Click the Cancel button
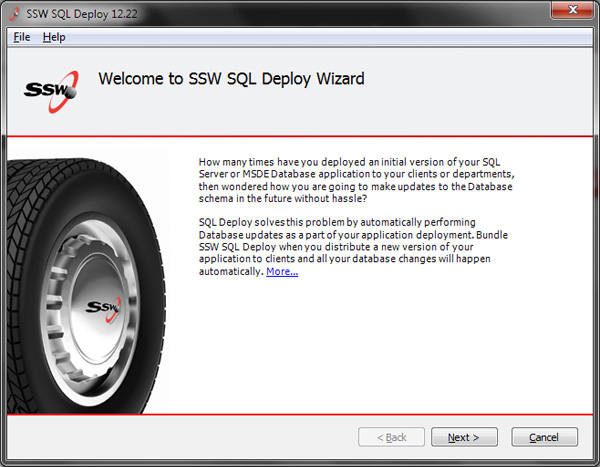 [544, 437]
